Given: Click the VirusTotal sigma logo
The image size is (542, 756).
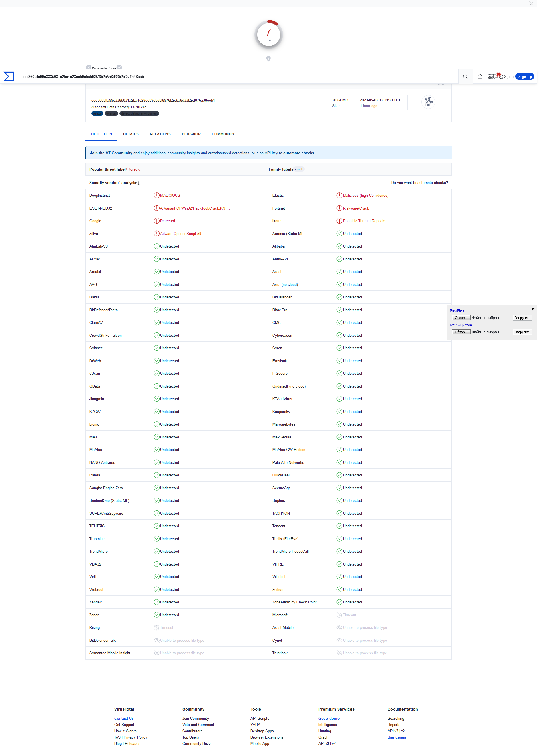Looking at the screenshot, I should [x=8, y=76].
